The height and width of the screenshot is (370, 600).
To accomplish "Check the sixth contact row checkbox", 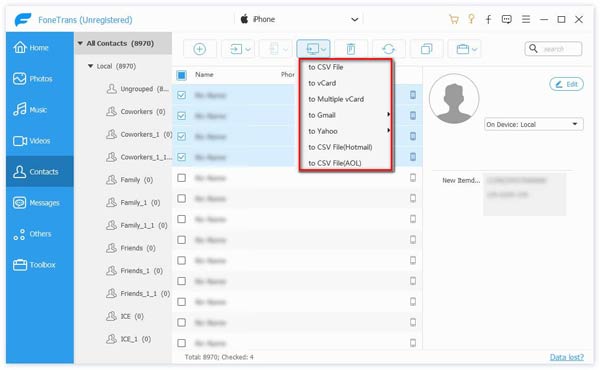I will [181, 198].
